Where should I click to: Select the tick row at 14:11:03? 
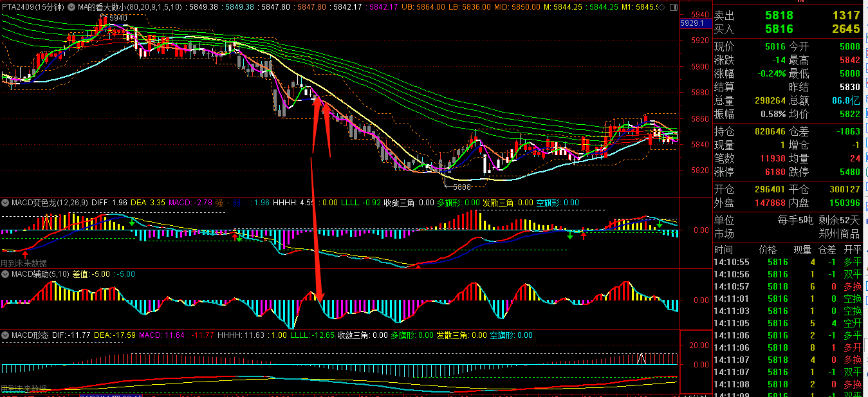tap(790, 311)
